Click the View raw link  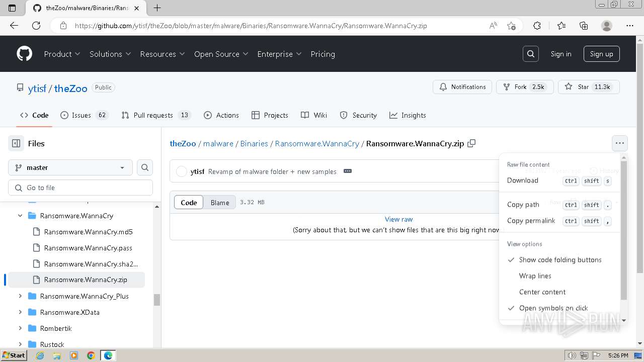398,219
